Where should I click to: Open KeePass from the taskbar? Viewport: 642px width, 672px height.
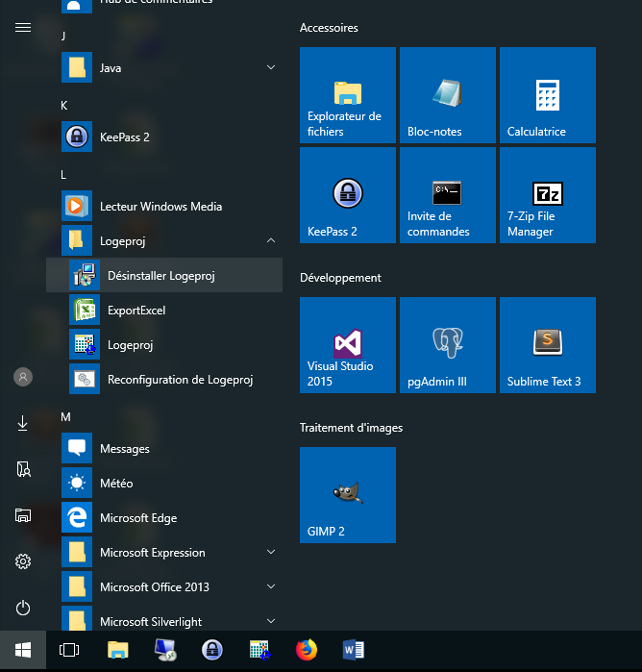[x=212, y=650]
